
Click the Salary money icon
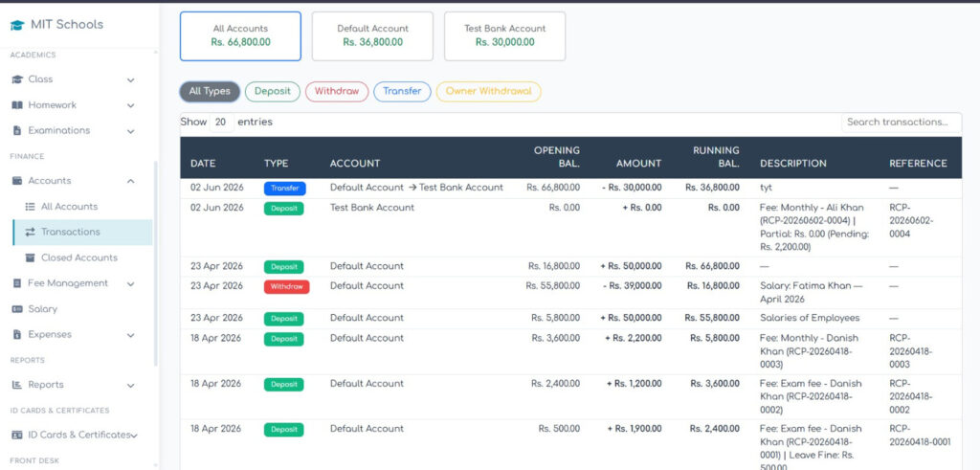(x=17, y=309)
